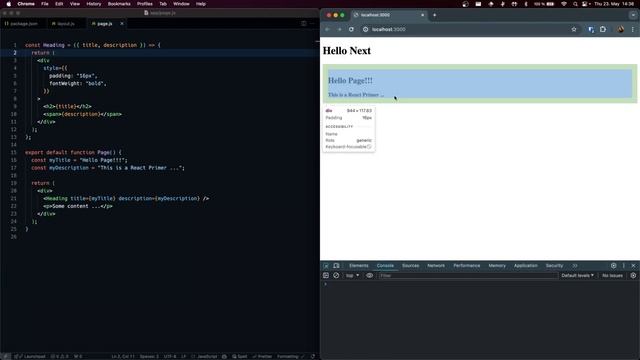Screen dimensions: 640x360
Task: Open the Memory tab in DevTools
Action: [497, 266]
